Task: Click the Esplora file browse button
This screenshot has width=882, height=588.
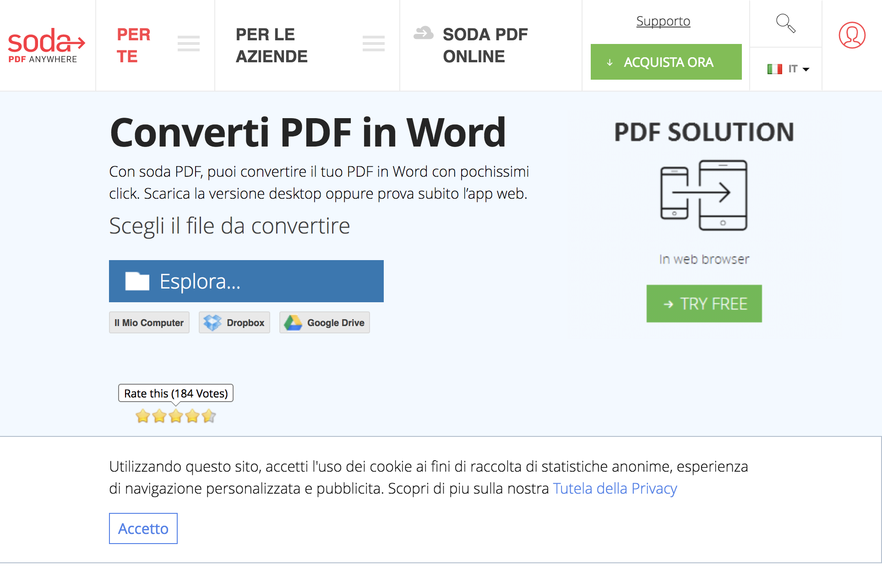Action: coord(246,281)
